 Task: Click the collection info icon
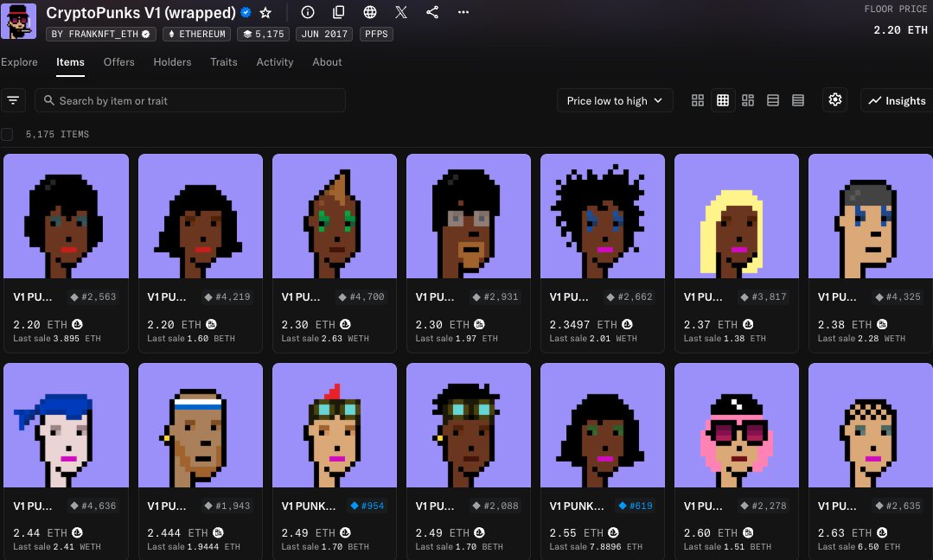[308, 12]
